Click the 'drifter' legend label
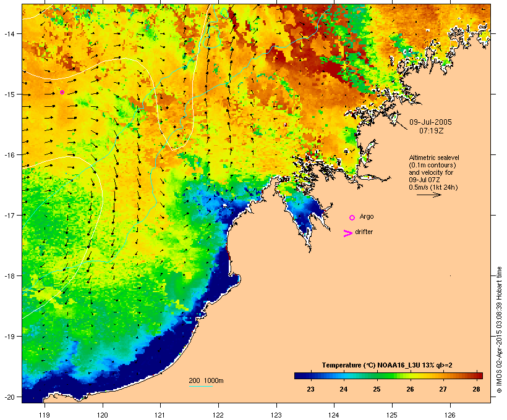 (364, 232)
